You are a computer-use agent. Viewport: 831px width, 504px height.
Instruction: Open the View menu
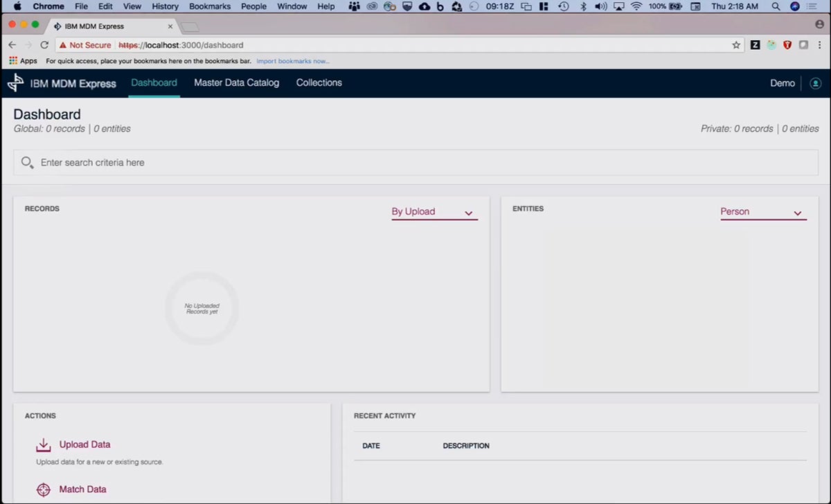pyautogui.click(x=132, y=6)
